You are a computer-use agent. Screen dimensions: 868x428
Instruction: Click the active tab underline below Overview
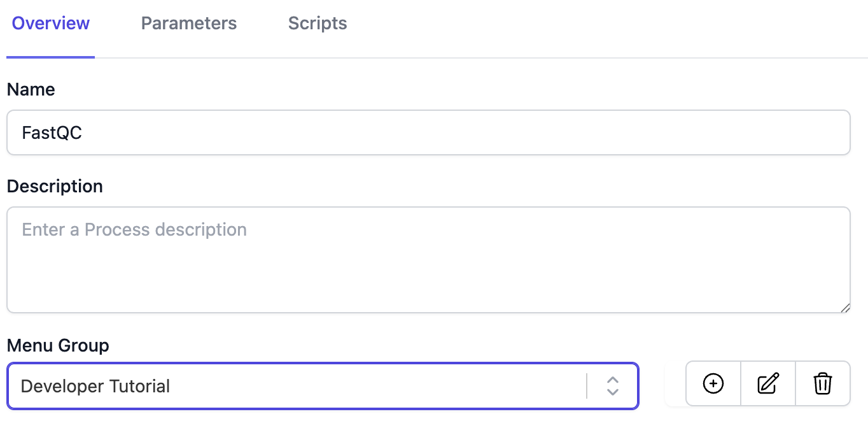pos(51,57)
